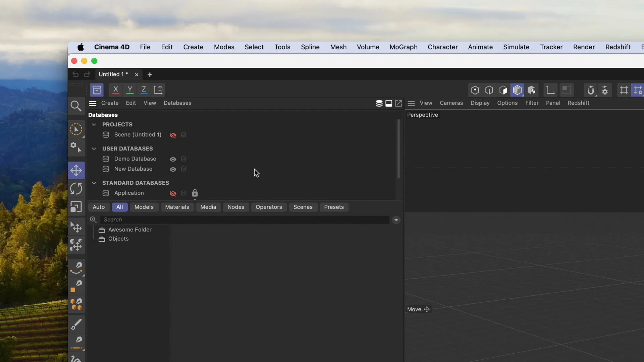The height and width of the screenshot is (362, 644).
Task: Select the cursor-with-move placement tool
Action: 76,227
